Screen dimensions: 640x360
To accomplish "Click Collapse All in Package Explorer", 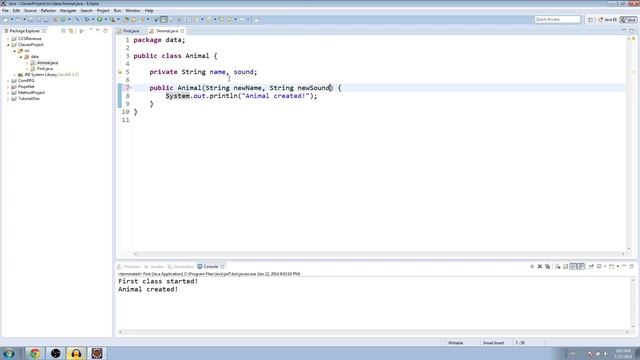I will pos(63,31).
